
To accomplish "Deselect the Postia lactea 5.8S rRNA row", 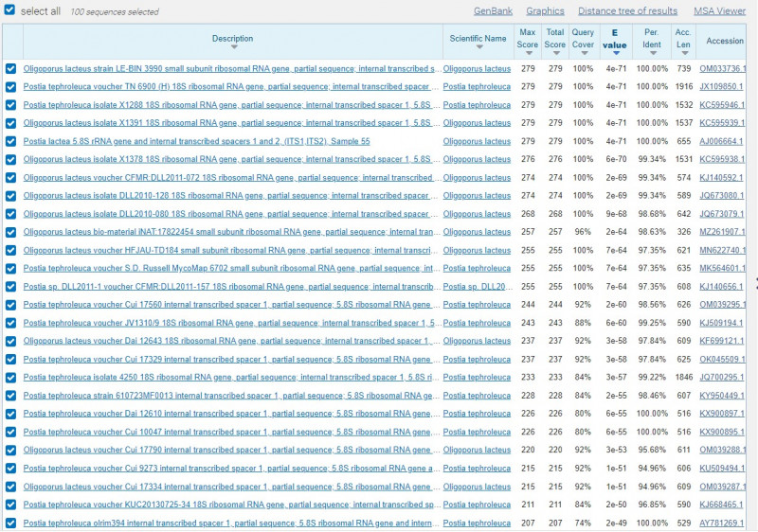I will (10, 141).
